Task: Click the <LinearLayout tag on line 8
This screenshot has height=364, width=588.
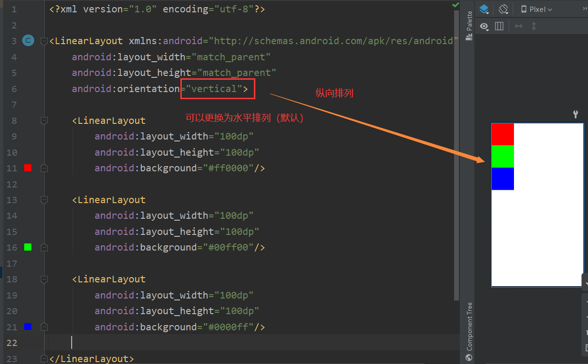Action: coord(109,121)
